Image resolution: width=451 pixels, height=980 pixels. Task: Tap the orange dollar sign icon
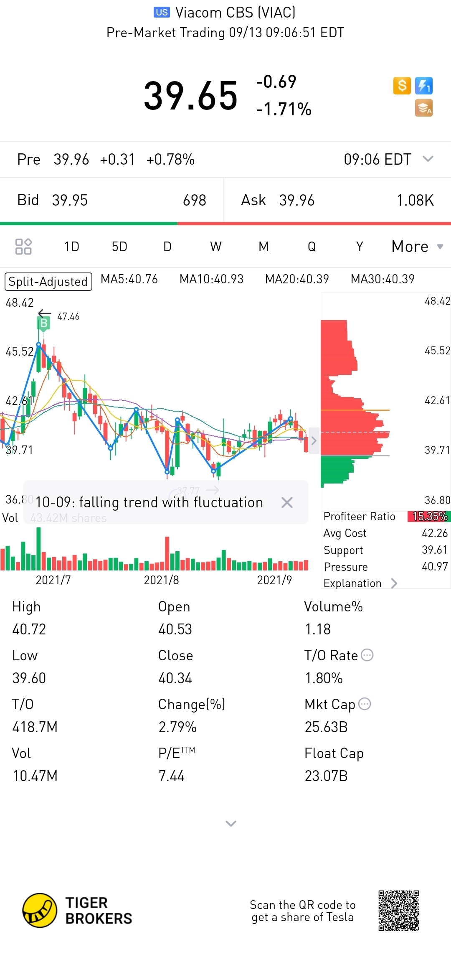click(x=402, y=86)
